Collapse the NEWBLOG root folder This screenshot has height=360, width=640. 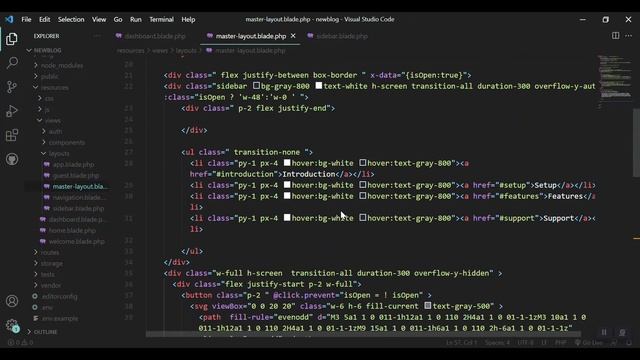point(47,50)
